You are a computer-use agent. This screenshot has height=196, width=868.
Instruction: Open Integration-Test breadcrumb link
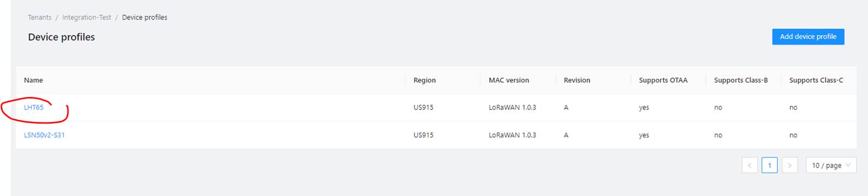pyautogui.click(x=87, y=17)
